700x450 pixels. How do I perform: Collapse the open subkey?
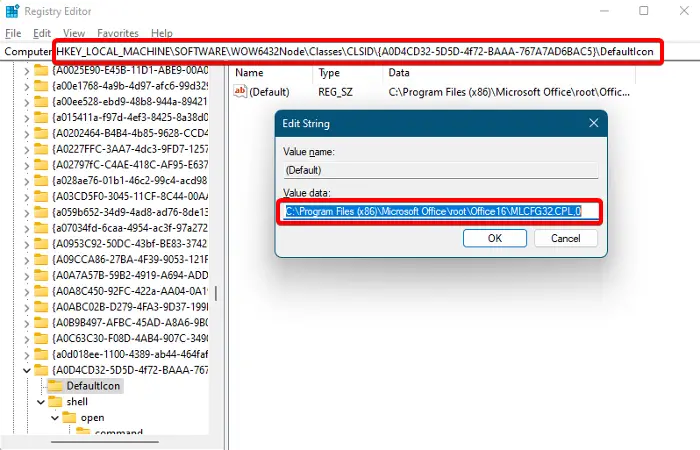[55, 418]
